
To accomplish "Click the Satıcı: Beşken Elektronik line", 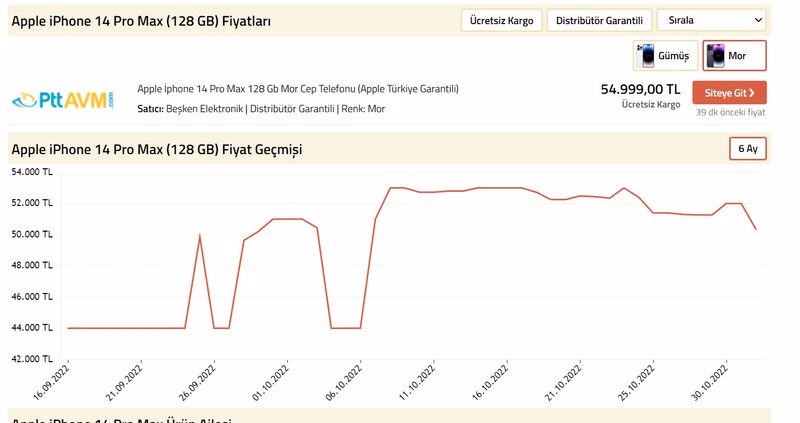I will click(x=261, y=109).
